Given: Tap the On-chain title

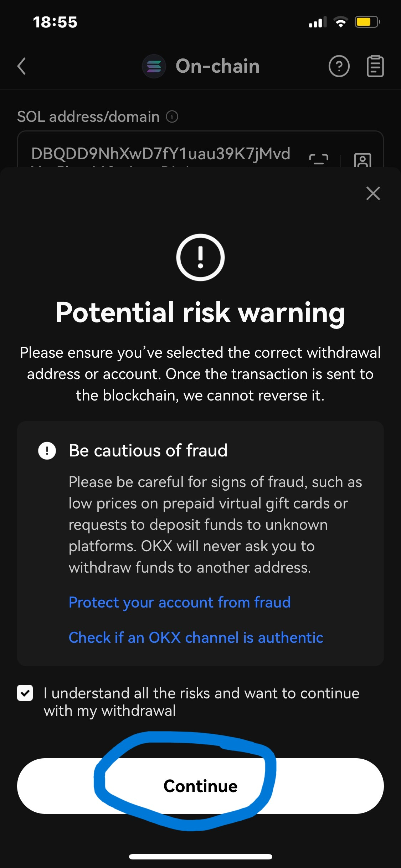Looking at the screenshot, I should (217, 66).
